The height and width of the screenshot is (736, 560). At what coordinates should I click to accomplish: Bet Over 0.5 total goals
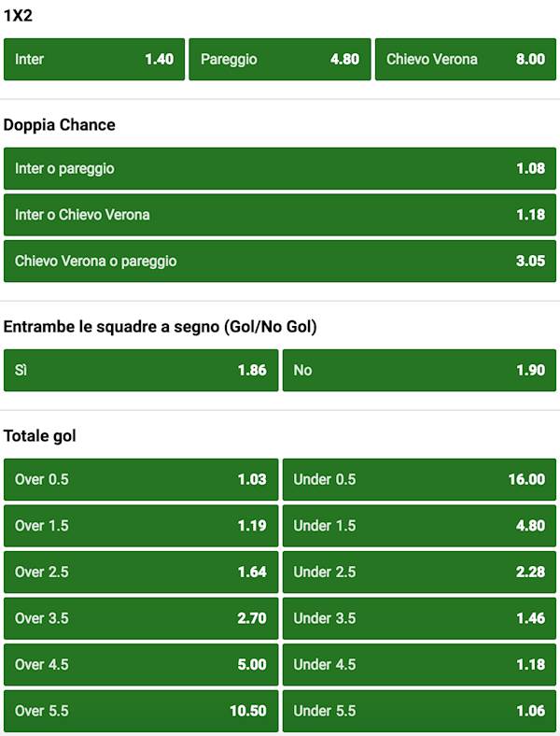141,480
